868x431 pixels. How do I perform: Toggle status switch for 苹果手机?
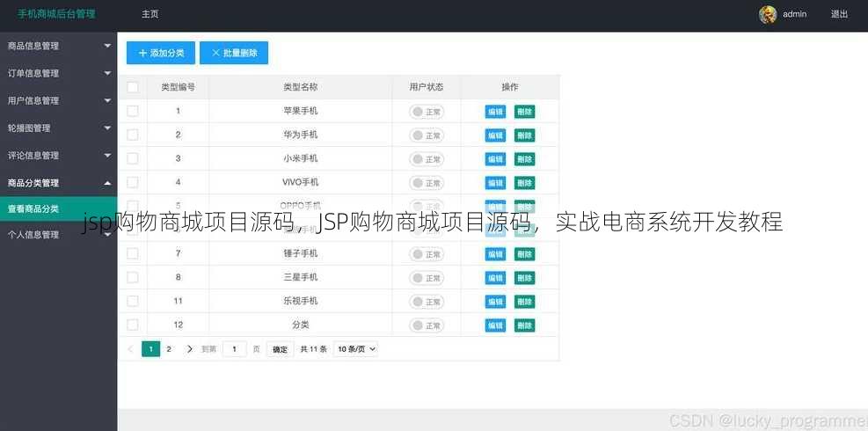click(427, 112)
